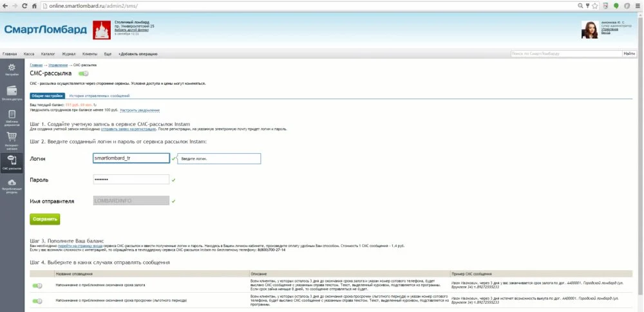The width and height of the screenshot is (644, 312).
Task: Go back with the browser back arrow
Action: tap(5, 6)
